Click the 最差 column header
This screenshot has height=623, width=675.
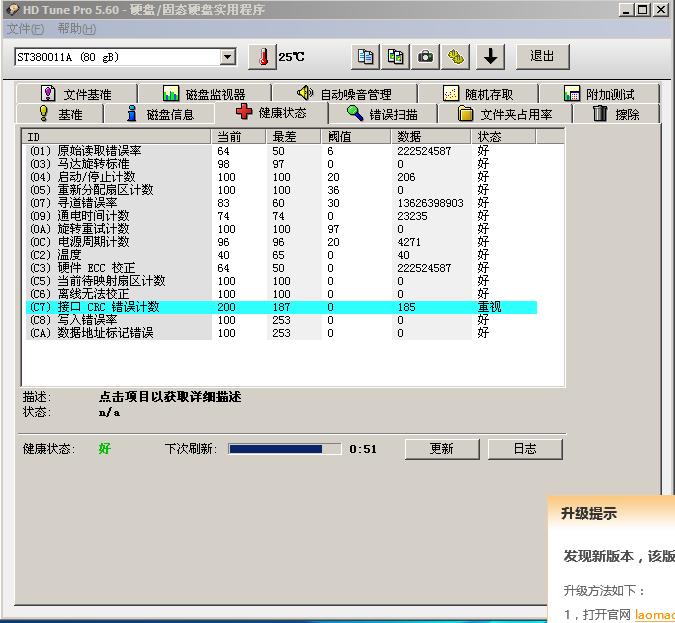pyautogui.click(x=294, y=137)
